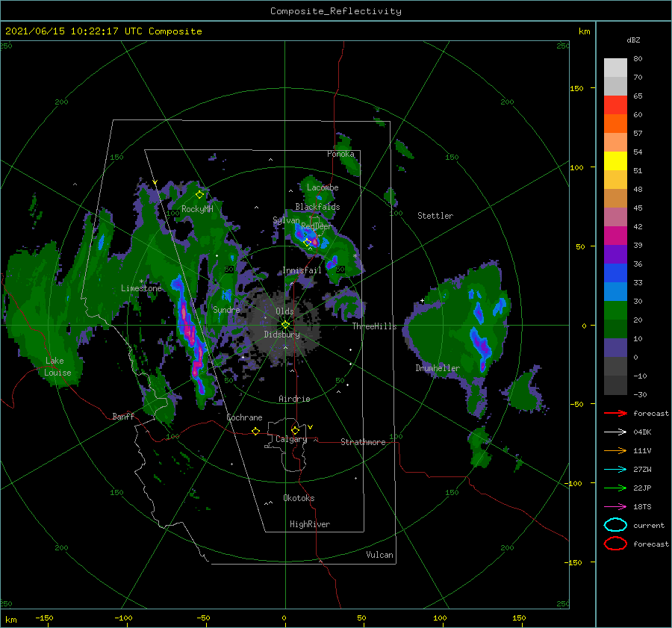Click the Lake Louise label
This screenshot has height=628, width=672.
tap(57, 367)
